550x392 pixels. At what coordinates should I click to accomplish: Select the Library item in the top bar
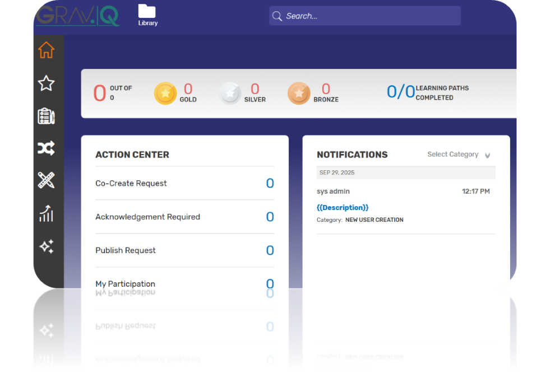(x=147, y=15)
